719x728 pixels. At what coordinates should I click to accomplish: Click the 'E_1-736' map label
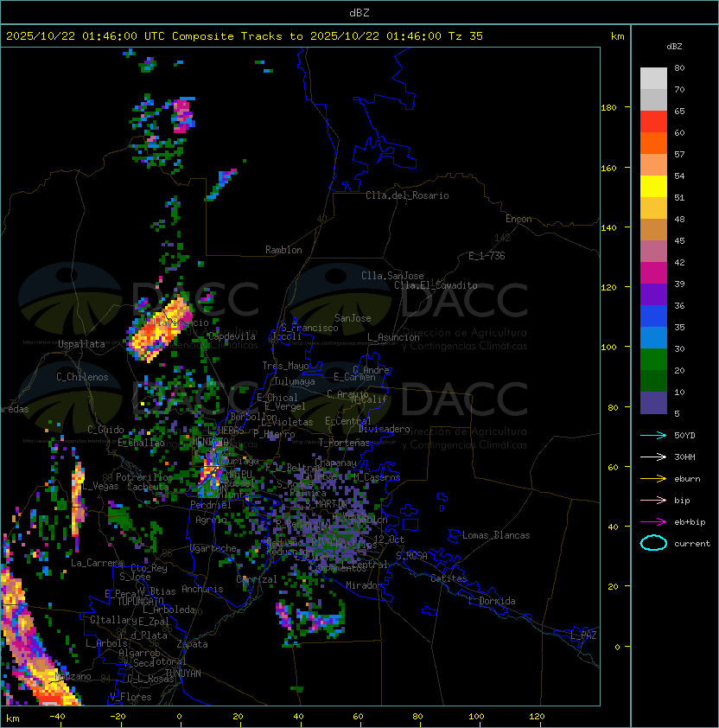(487, 256)
